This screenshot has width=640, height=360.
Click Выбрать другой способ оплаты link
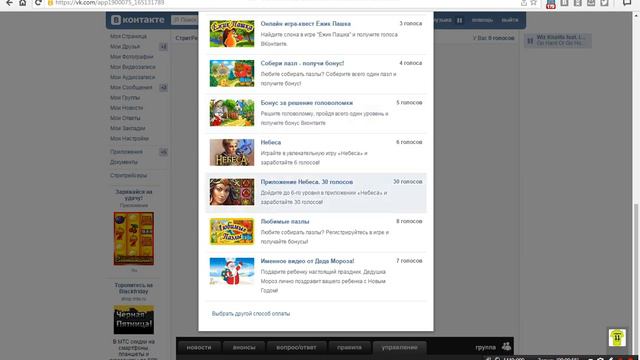pos(251,313)
